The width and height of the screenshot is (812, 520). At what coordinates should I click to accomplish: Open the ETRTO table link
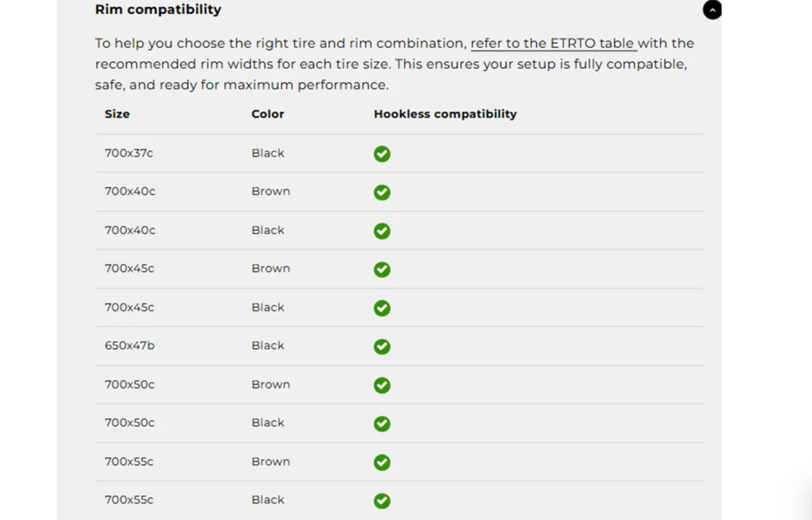click(x=554, y=43)
